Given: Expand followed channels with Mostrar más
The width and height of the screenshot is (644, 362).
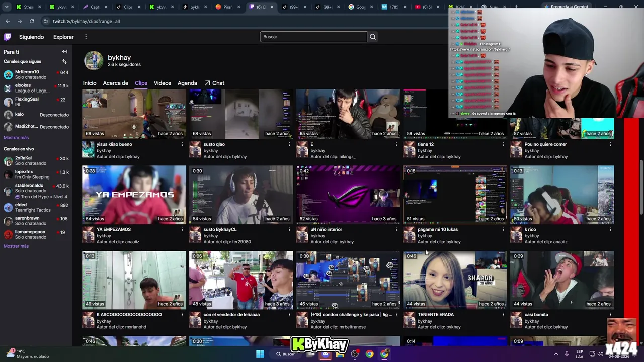Looking at the screenshot, I should [x=16, y=138].
